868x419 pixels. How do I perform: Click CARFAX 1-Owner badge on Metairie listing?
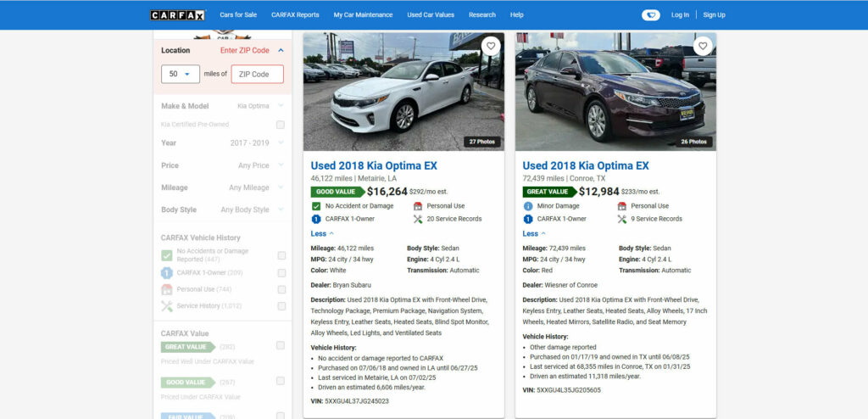click(x=316, y=219)
